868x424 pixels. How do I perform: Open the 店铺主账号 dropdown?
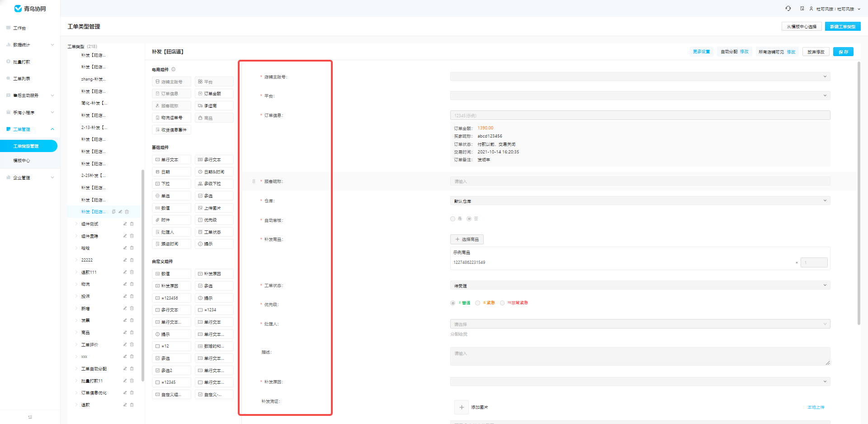pos(640,76)
